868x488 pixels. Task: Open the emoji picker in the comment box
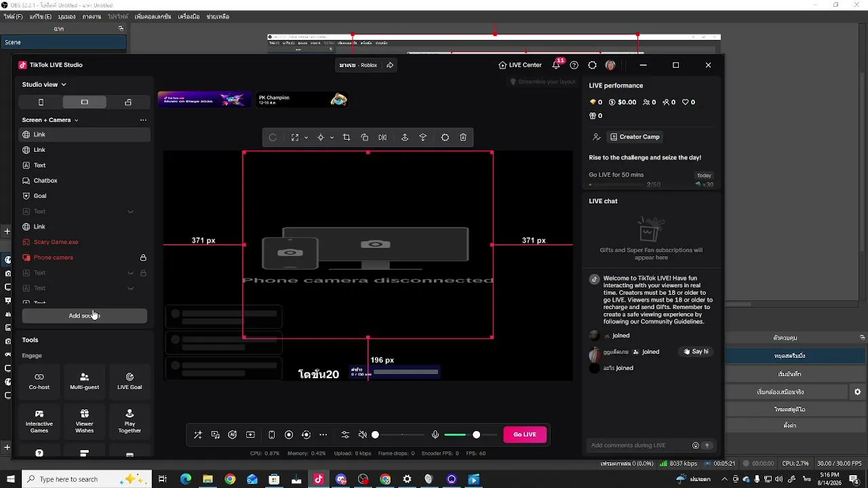click(x=695, y=445)
